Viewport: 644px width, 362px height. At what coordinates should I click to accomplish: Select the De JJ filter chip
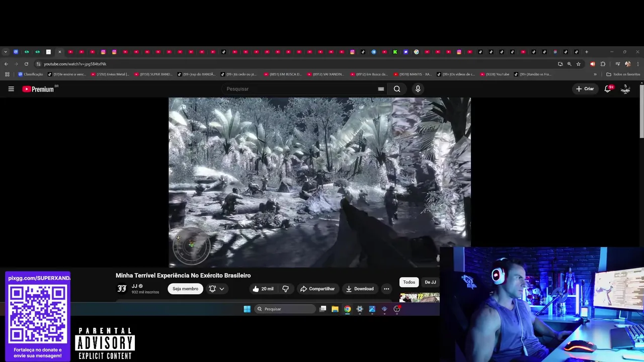(430, 282)
